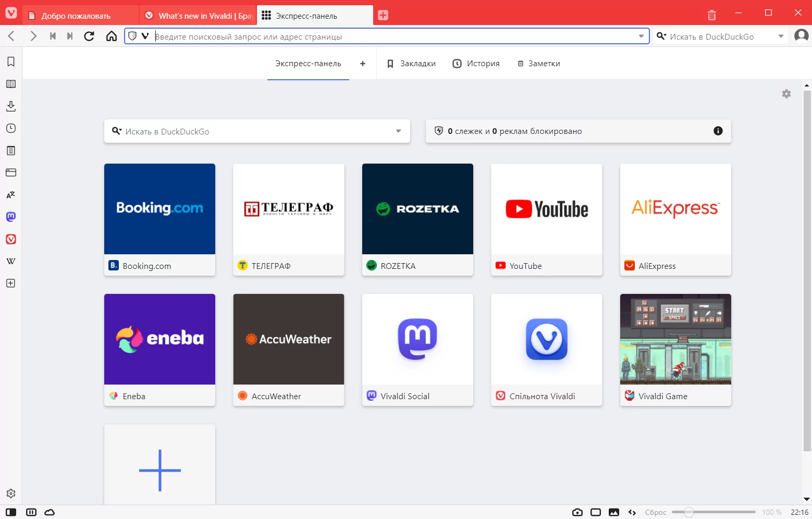Image resolution: width=812 pixels, height=519 pixels.
Task: Open the Vivaldi web panel in the sidebar
Action: [11, 239]
